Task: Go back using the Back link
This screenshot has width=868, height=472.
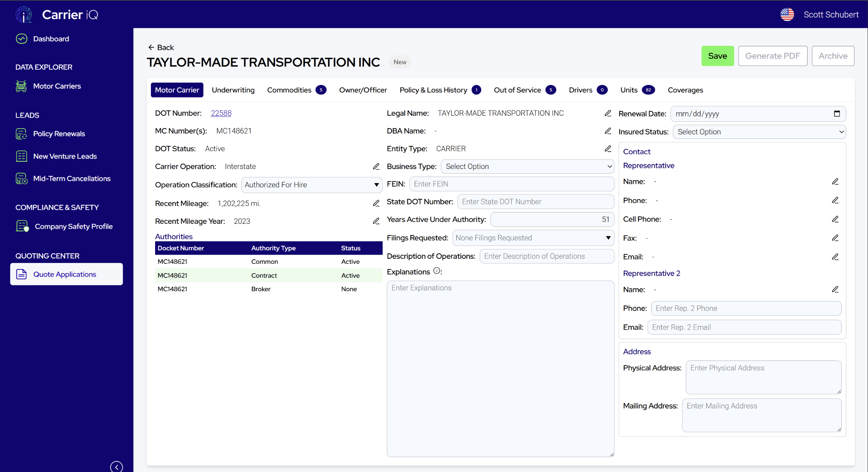Action: click(x=161, y=48)
